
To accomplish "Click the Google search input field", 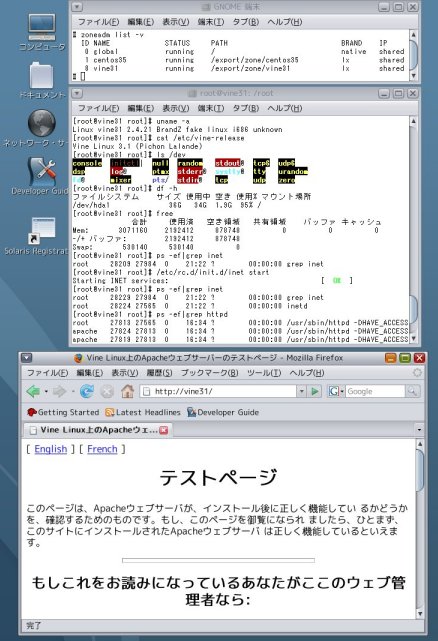I will tap(375, 391).
